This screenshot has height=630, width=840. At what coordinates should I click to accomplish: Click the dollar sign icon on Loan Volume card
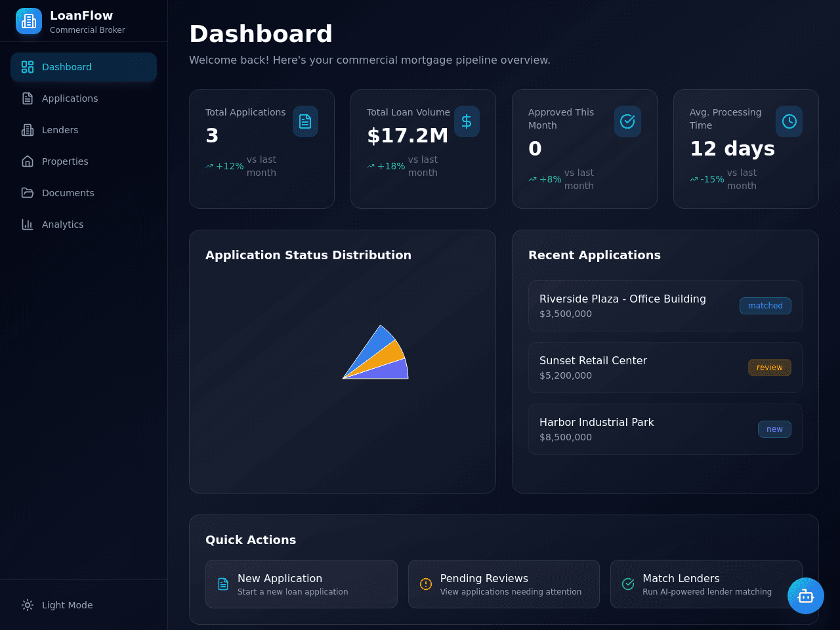(x=467, y=121)
